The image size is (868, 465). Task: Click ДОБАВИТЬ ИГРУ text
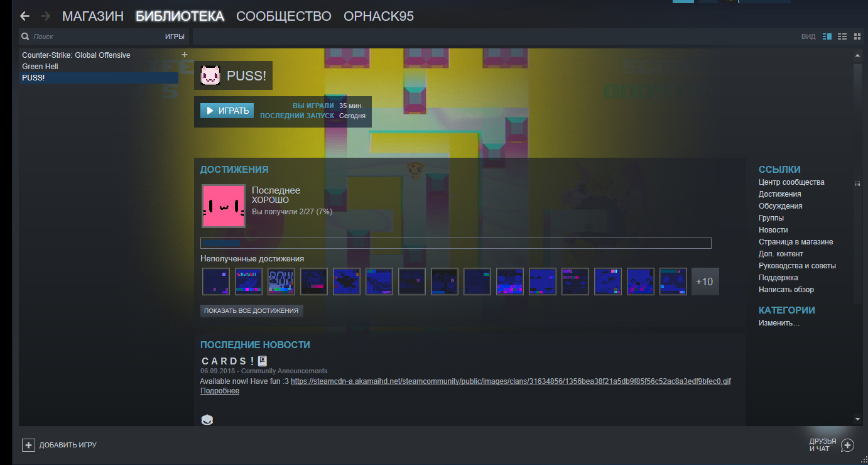click(x=68, y=445)
